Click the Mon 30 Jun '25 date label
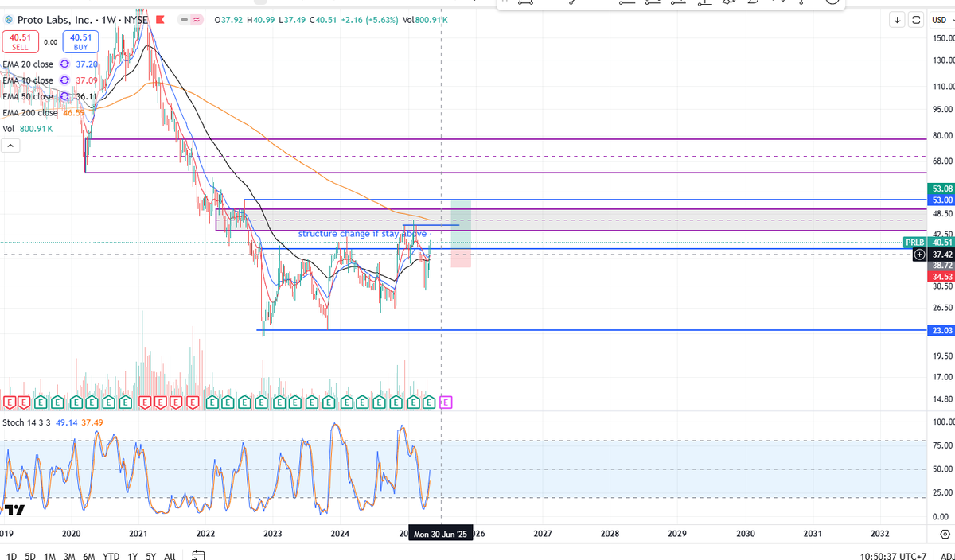 [440, 535]
